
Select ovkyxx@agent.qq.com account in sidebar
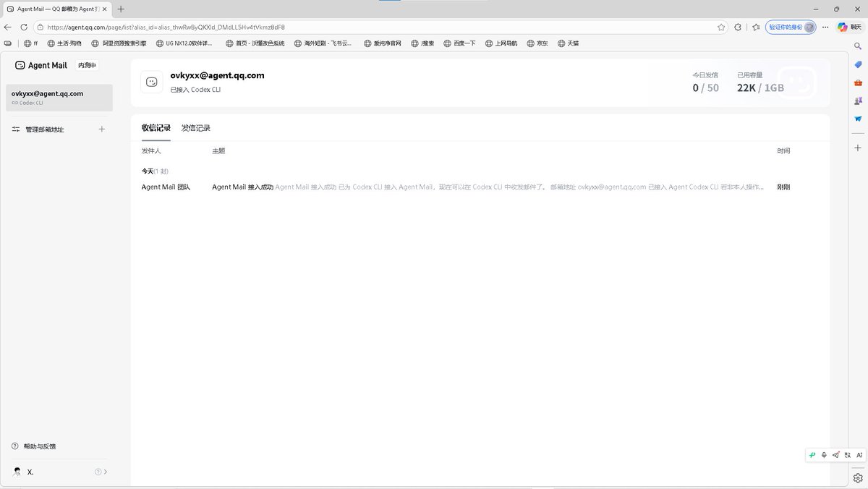59,98
